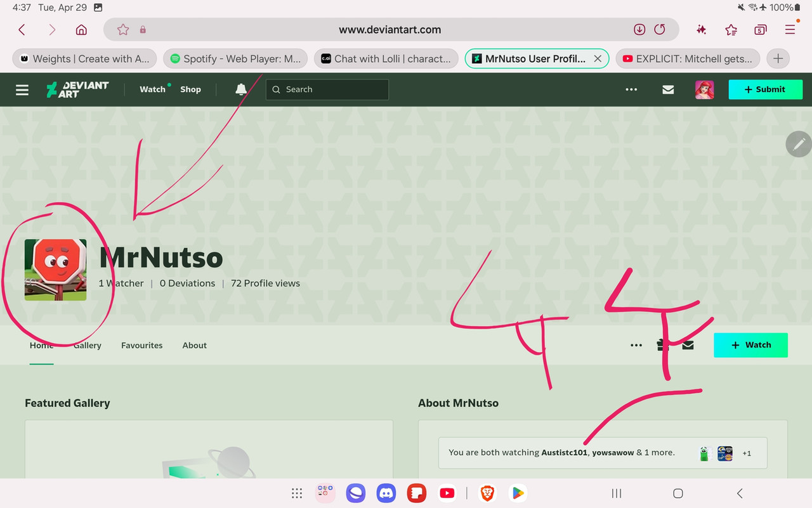Image resolution: width=812 pixels, height=508 pixels.
Task: Switch to the Chat with Lolli tab
Action: [x=386, y=58]
